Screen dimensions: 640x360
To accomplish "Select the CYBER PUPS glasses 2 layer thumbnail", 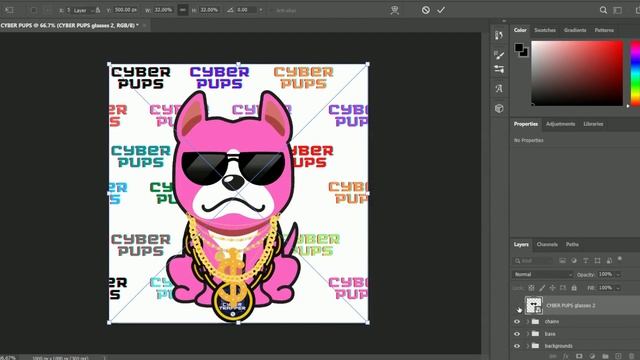I will click(x=534, y=305).
